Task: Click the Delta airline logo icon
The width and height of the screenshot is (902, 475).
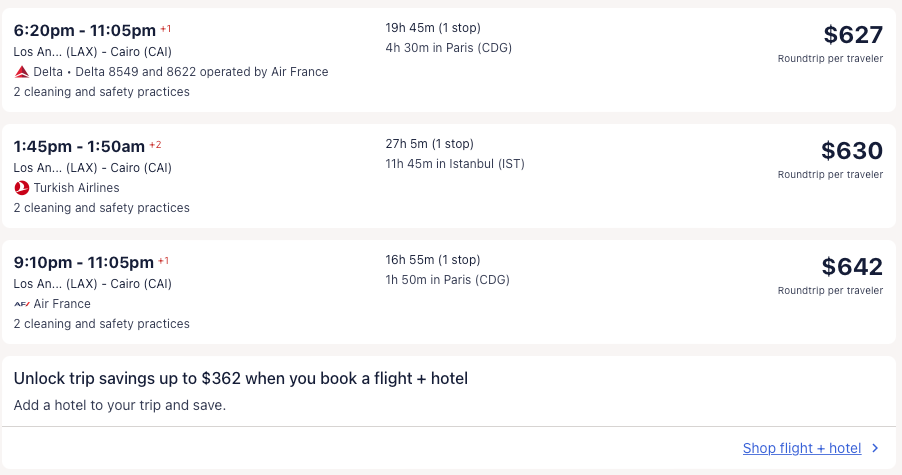Action: (x=22, y=72)
